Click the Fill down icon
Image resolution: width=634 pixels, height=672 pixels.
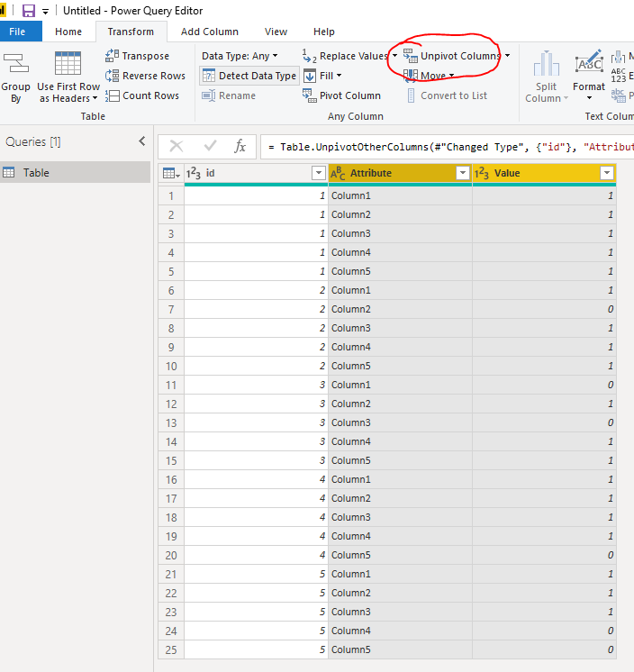310,76
